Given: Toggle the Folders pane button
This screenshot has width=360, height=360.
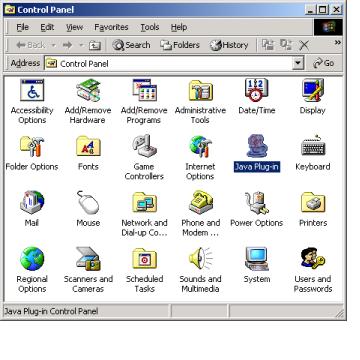Looking at the screenshot, I should click(180, 45).
